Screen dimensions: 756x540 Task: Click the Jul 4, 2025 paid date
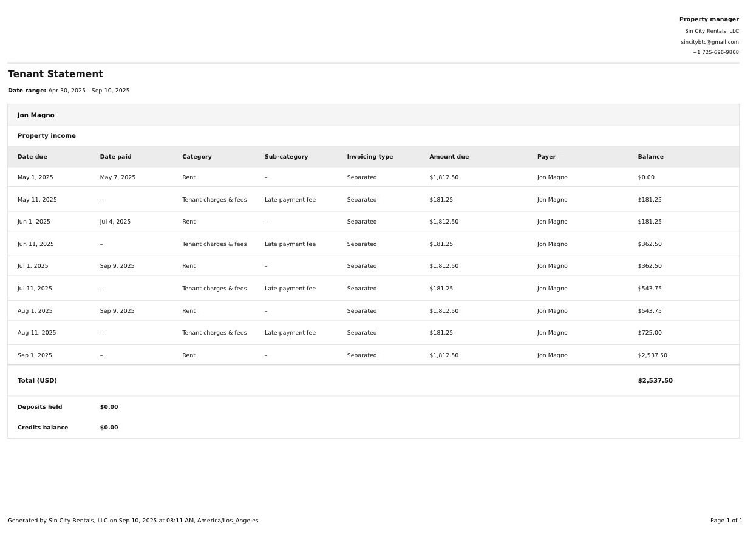[115, 222]
